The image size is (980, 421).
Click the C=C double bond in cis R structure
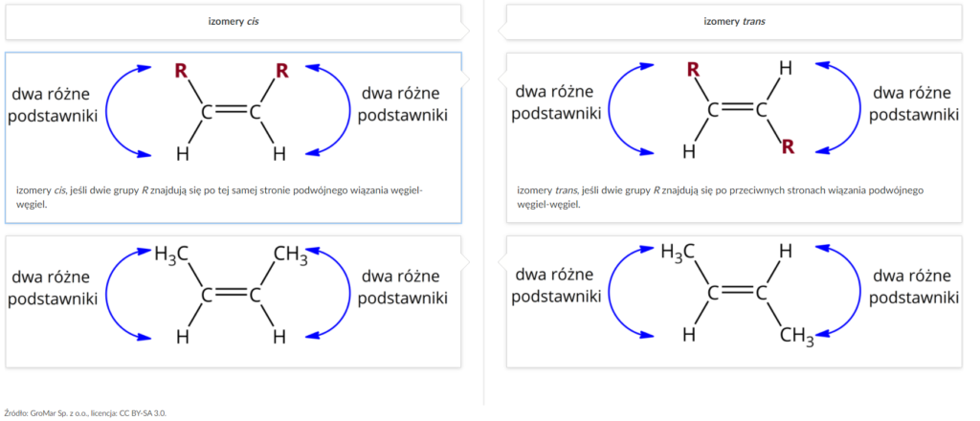pyautogui.click(x=231, y=113)
